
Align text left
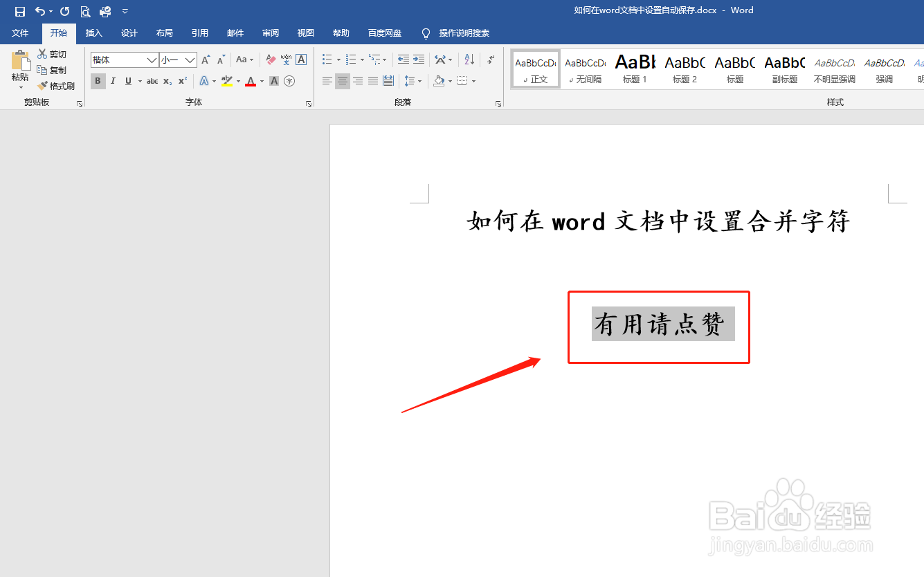tap(327, 81)
